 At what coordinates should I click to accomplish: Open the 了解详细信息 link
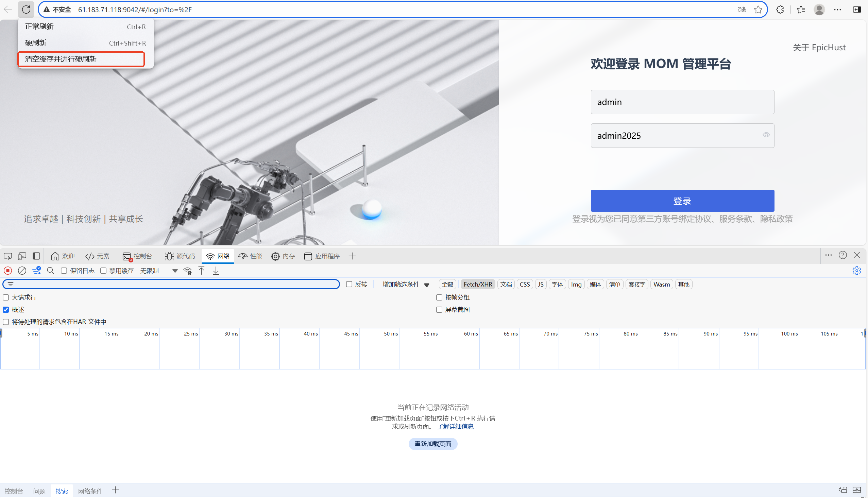(455, 427)
